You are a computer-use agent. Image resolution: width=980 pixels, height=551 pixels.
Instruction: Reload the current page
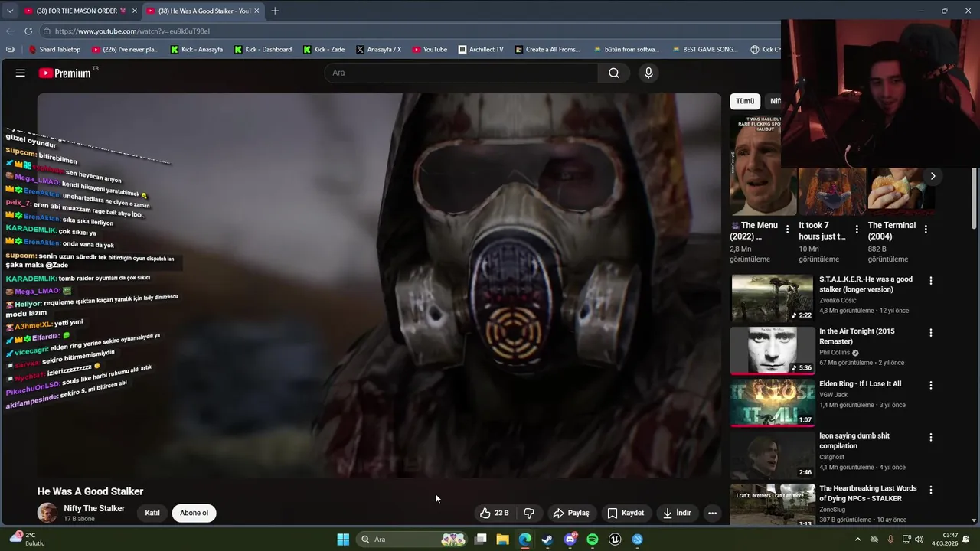[28, 31]
